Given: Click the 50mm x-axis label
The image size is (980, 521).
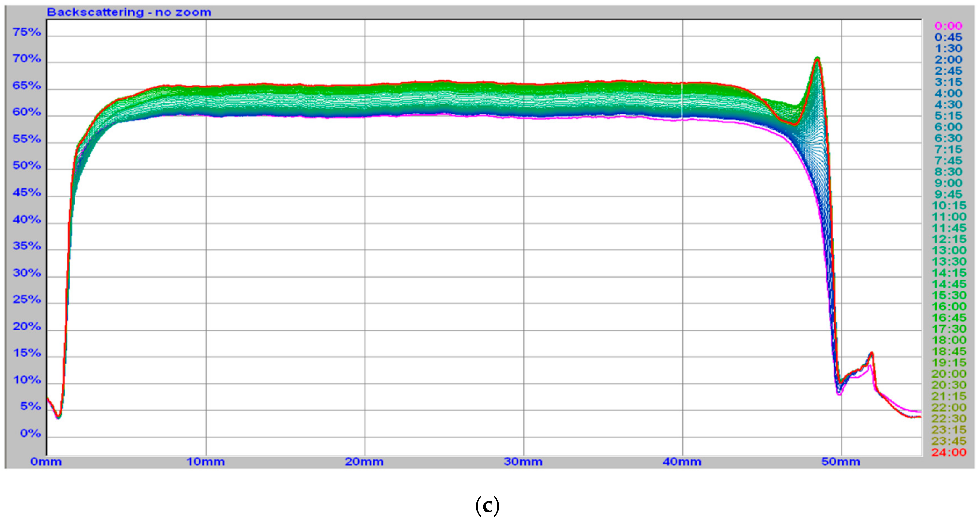Looking at the screenshot, I should point(841,462).
